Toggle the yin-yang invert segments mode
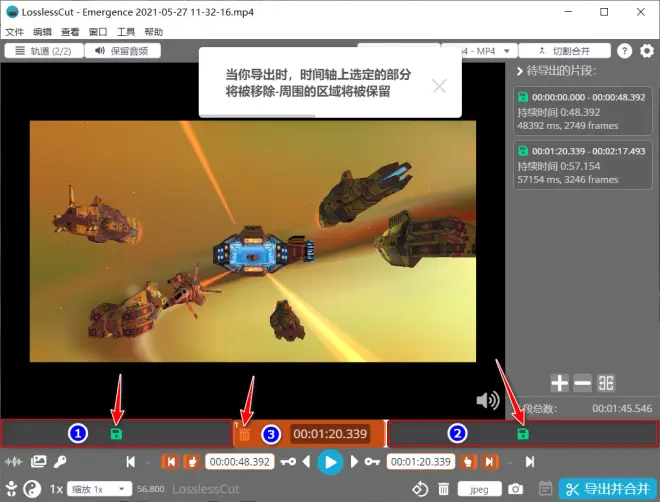Viewport: 660px width, 502px height. [x=32, y=489]
